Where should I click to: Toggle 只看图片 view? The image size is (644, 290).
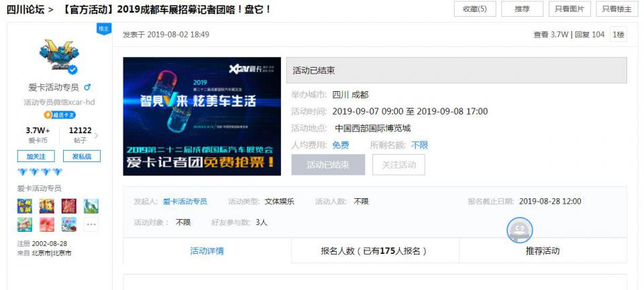tap(570, 9)
